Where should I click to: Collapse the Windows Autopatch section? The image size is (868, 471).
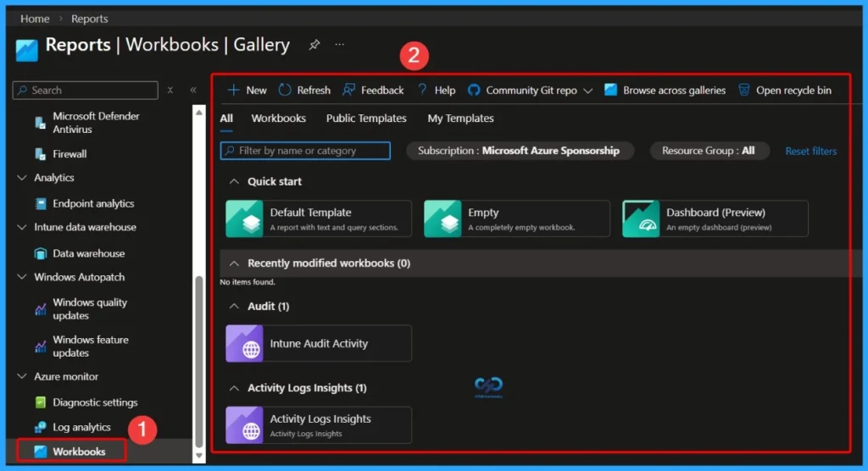click(x=22, y=277)
